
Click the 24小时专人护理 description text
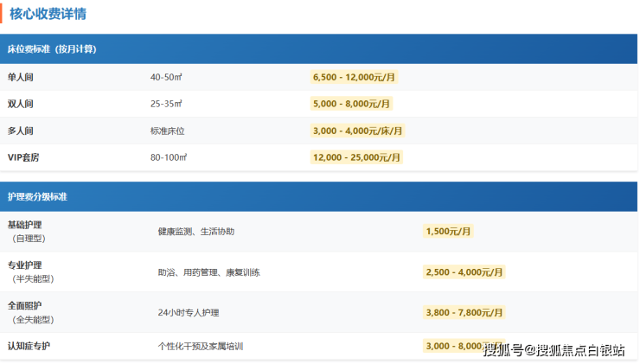pyautogui.click(x=189, y=312)
